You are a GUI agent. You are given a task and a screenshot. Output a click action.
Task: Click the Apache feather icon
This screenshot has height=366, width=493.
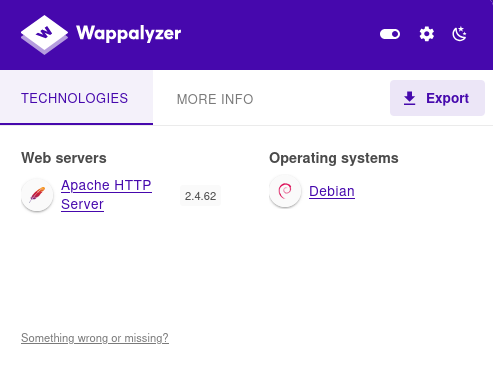click(x=37, y=195)
